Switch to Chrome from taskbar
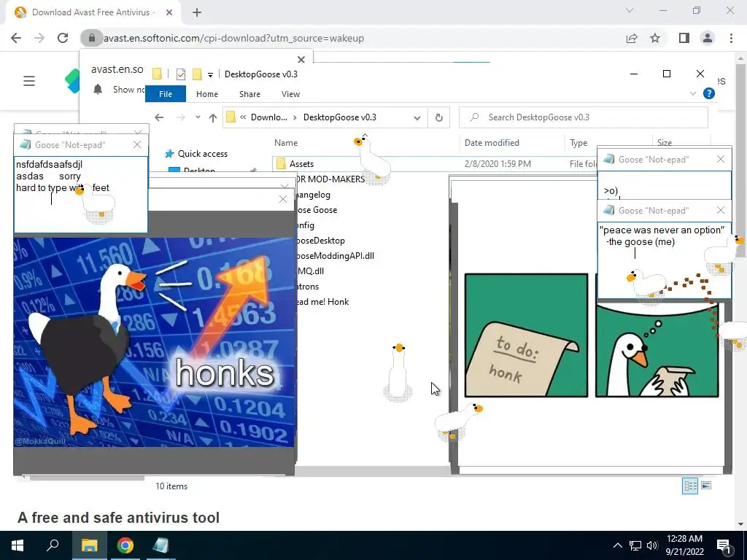Screen dimensions: 747x560 click(x=125, y=545)
